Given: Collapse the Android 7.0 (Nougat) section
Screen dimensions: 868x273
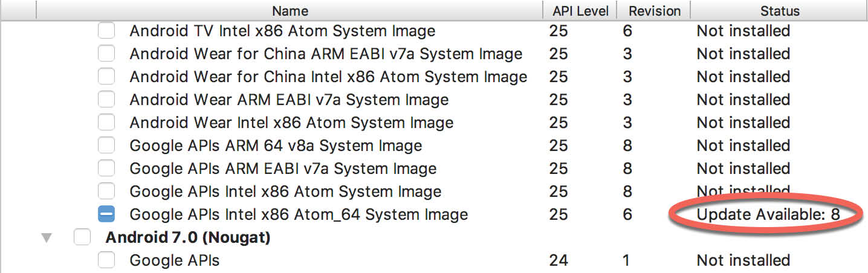Looking at the screenshot, I should point(47,238).
